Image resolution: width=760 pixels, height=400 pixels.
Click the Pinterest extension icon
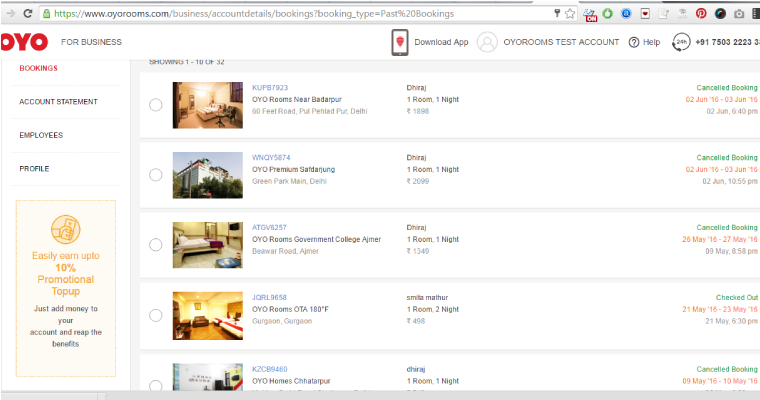701,14
